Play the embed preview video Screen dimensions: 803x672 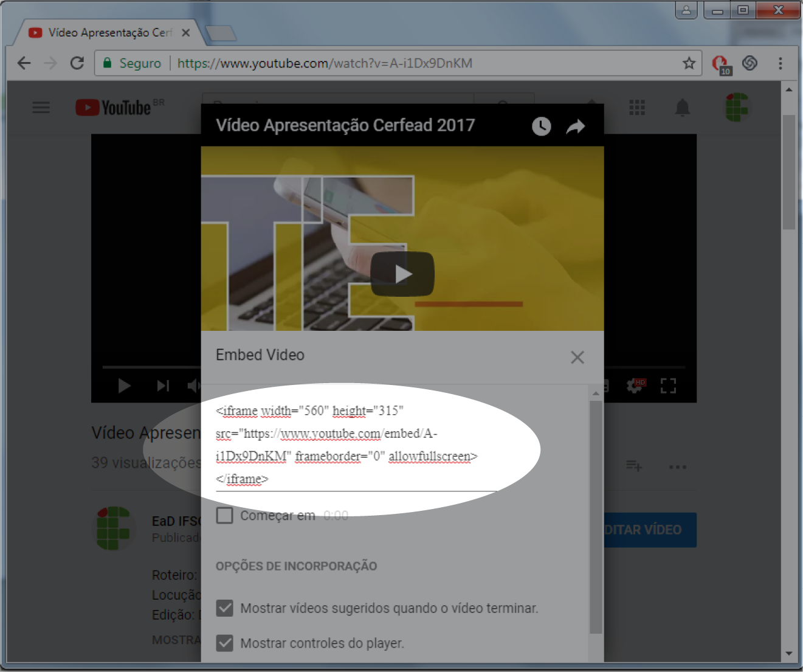[x=402, y=274]
